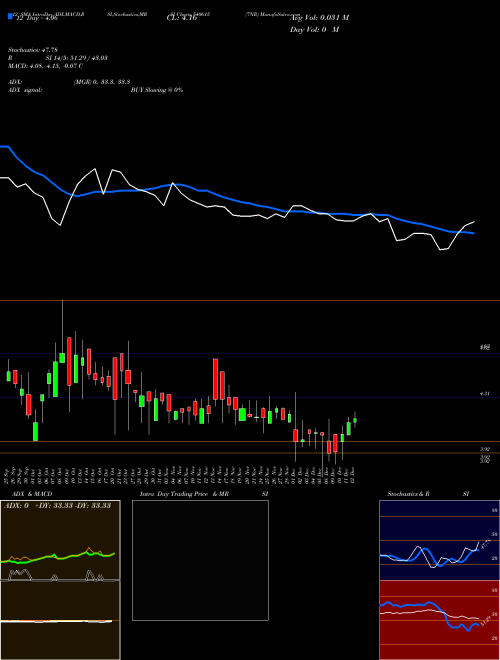Click the 4.31 price axis label
This screenshot has height=660, width=500.
pos(484,394)
